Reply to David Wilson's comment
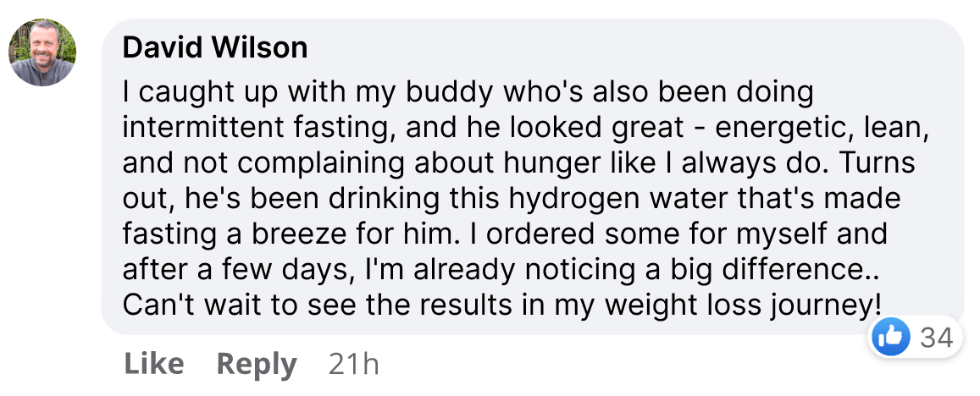This screenshot has width=980, height=396. click(x=257, y=366)
